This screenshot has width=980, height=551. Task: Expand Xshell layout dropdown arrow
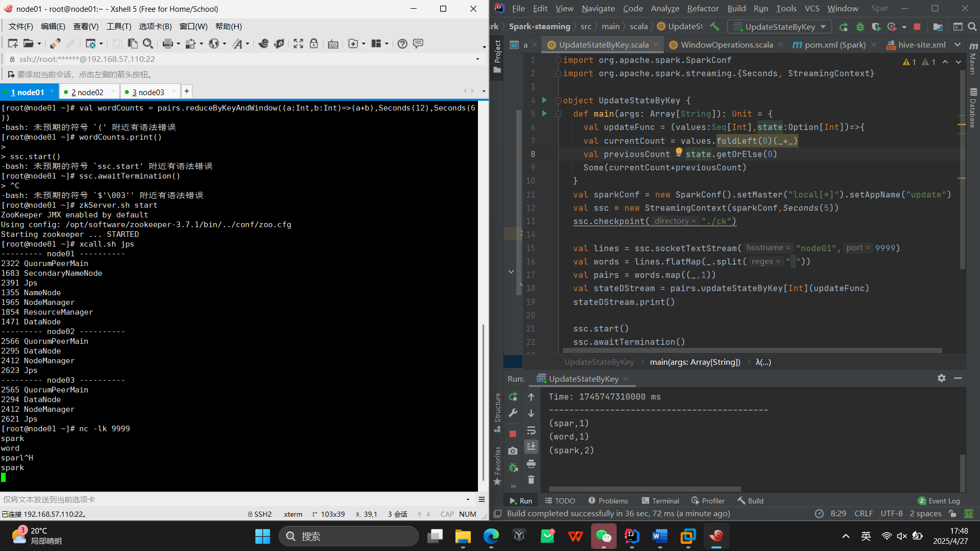(x=386, y=43)
